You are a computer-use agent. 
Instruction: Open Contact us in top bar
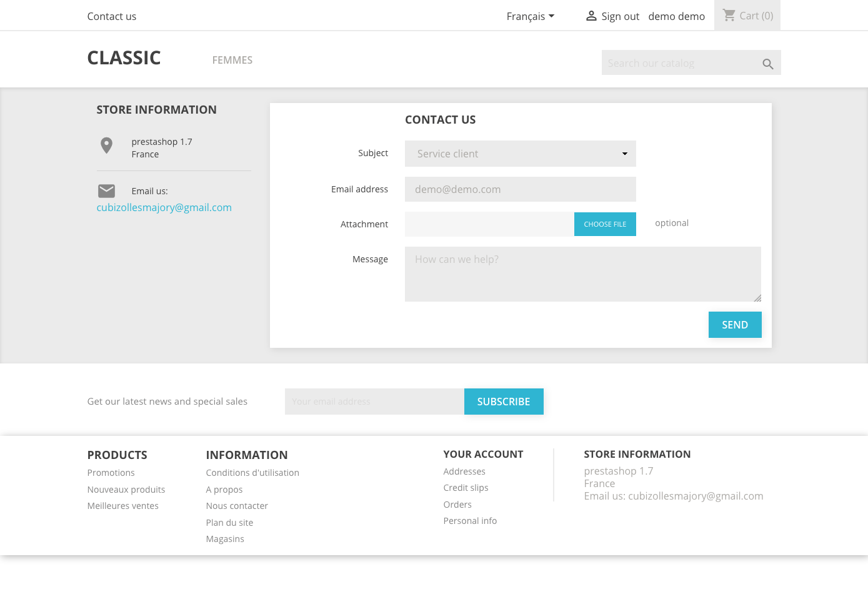(112, 16)
